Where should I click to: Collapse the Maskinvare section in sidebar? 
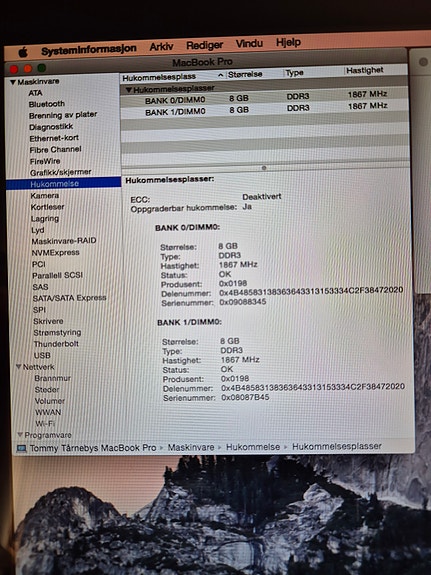tap(13, 82)
